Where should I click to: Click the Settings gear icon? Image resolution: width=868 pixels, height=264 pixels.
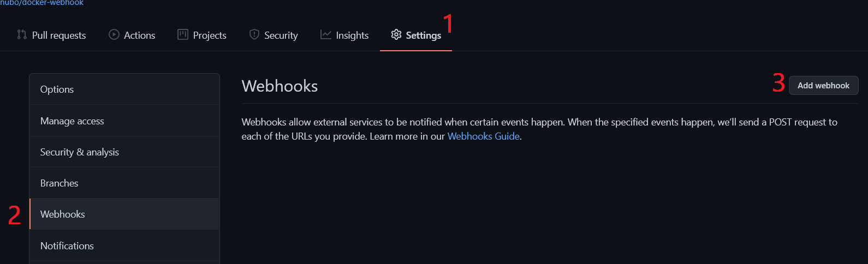click(396, 35)
